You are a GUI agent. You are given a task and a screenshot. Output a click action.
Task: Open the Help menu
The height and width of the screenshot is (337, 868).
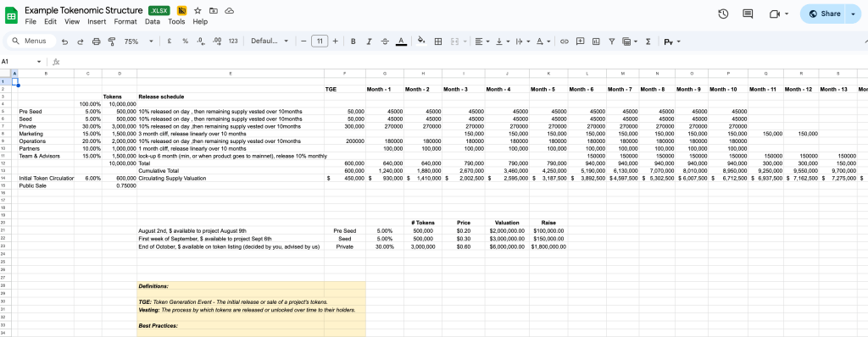click(200, 21)
